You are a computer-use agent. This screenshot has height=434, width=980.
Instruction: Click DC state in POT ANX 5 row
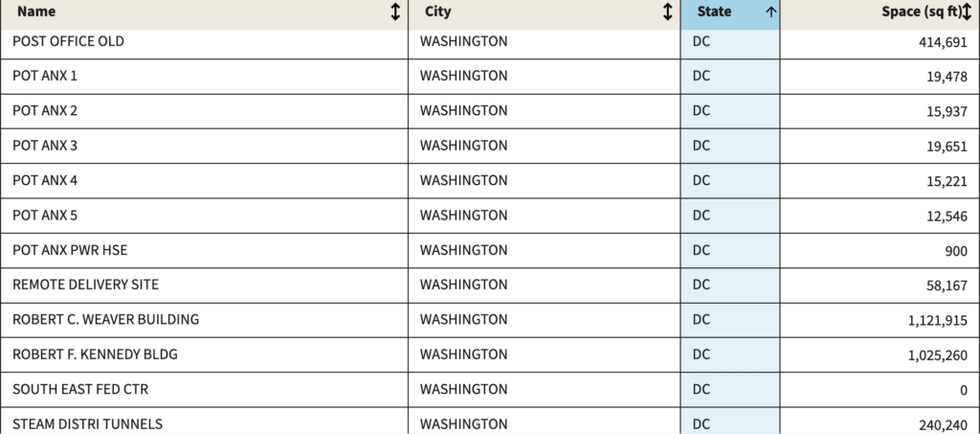[702, 215]
